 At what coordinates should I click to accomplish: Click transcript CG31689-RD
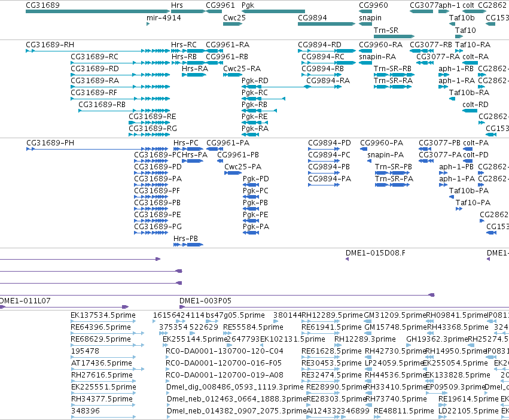pyautogui.click(x=120, y=75)
